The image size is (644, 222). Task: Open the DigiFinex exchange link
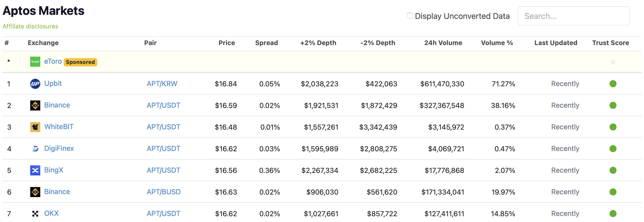pyautogui.click(x=59, y=148)
